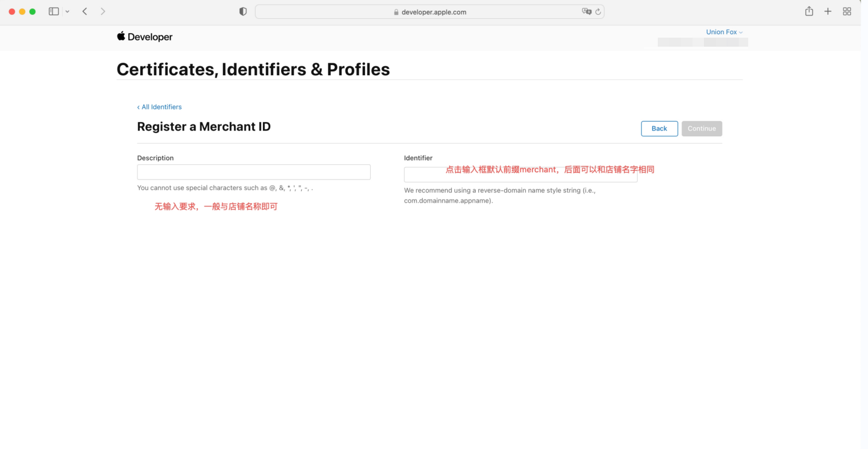Show tab overview grid icon

(847, 11)
